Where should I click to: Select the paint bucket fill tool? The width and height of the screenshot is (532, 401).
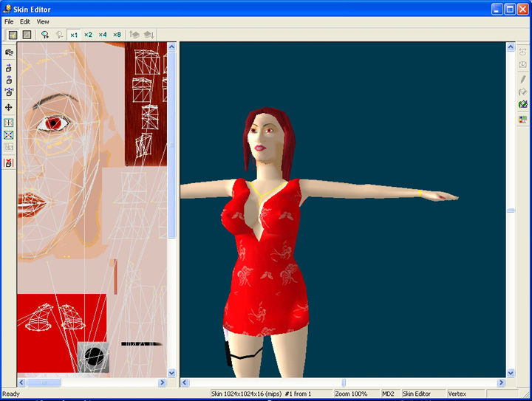tap(523, 92)
